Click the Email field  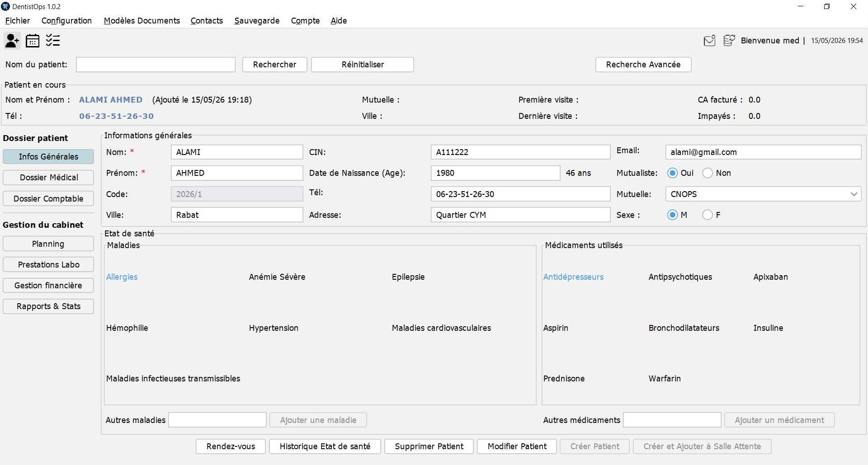pyautogui.click(x=763, y=152)
